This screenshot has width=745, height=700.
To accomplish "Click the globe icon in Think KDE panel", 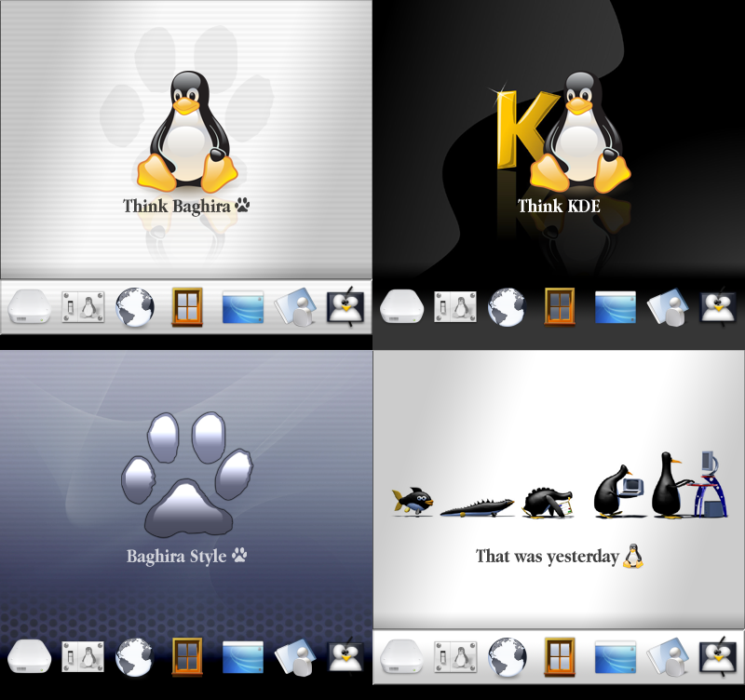I will 508,307.
